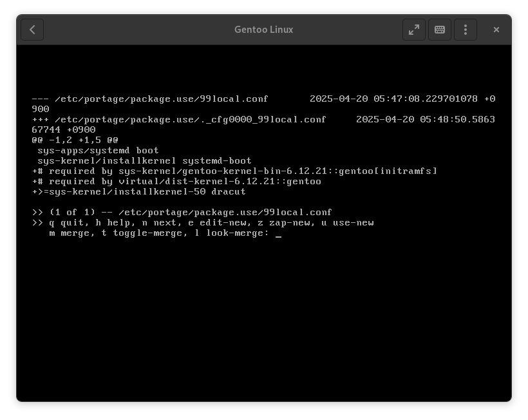This screenshot has width=528, height=420.
Task: Click the 'sys-kernel/installkernel systemd-boot' line
Action: point(144,161)
